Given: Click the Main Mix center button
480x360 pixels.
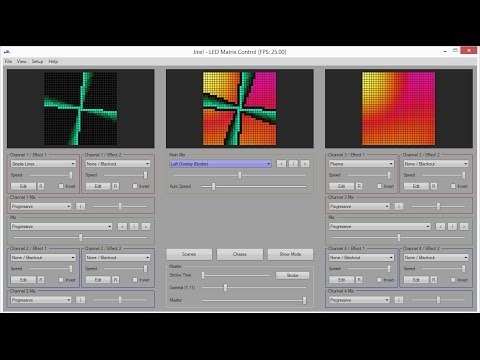Looking at the screenshot, I should (293, 164).
